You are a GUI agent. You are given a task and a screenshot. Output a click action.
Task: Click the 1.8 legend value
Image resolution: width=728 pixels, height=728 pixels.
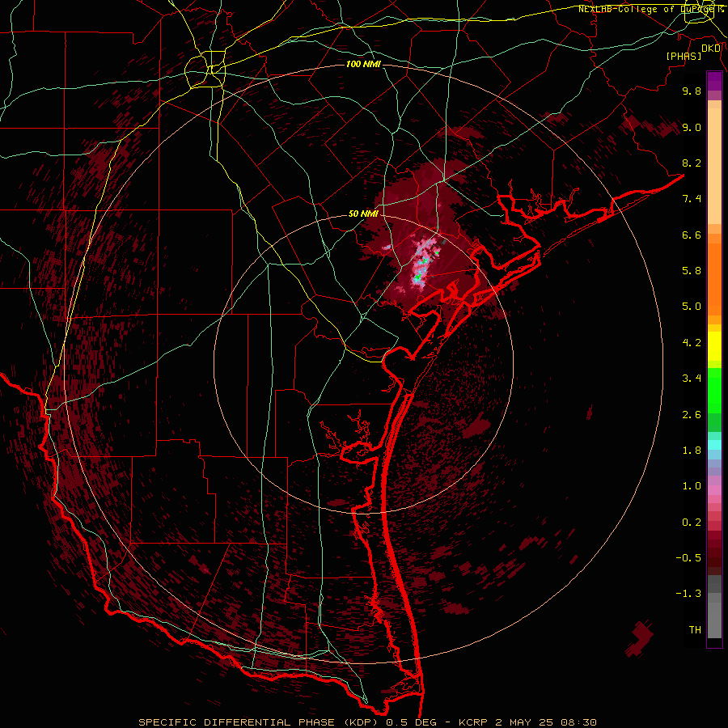(692, 451)
